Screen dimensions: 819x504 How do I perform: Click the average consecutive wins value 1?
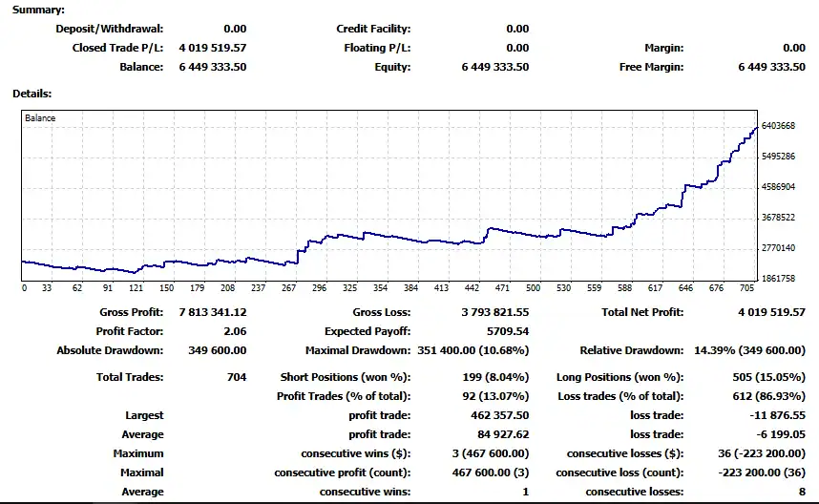[525, 492]
